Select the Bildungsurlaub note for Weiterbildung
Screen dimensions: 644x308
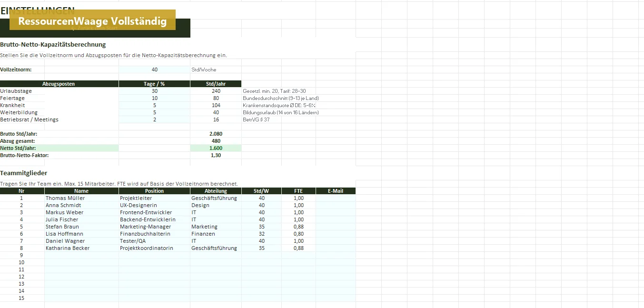point(281,112)
